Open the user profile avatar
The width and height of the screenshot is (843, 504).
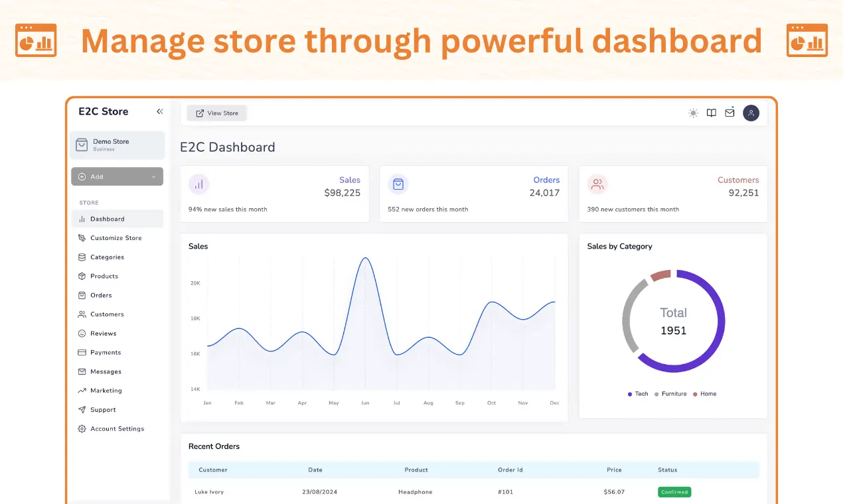point(751,113)
